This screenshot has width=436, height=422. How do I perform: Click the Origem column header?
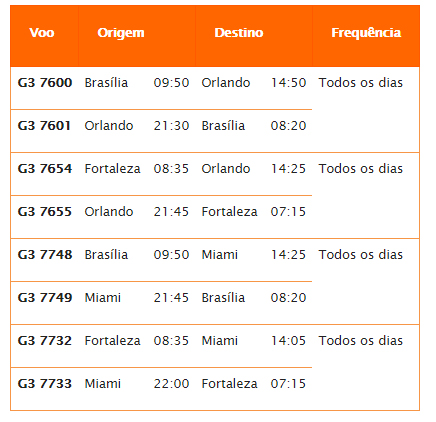pos(121,33)
